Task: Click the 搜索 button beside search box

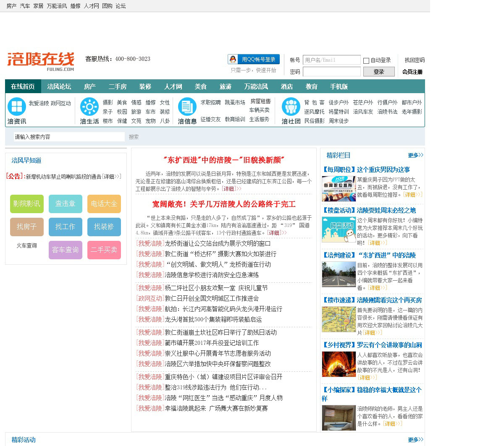Action: pos(134,137)
